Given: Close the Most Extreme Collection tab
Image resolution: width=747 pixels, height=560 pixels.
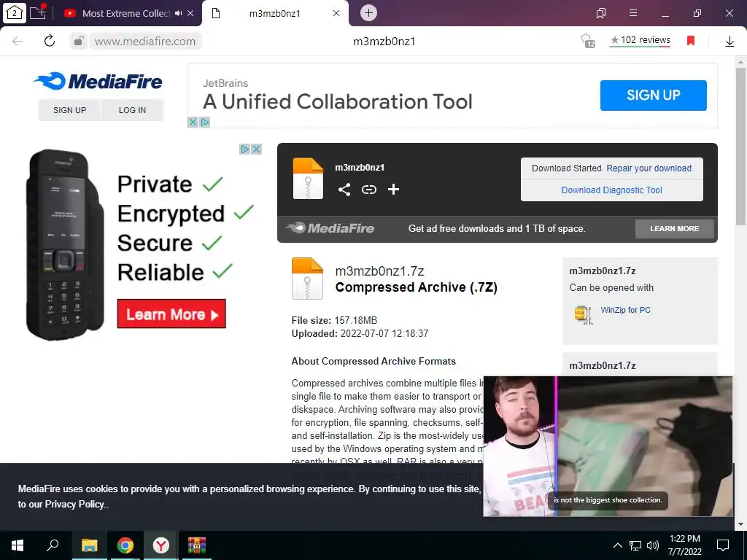Looking at the screenshot, I should [190, 13].
